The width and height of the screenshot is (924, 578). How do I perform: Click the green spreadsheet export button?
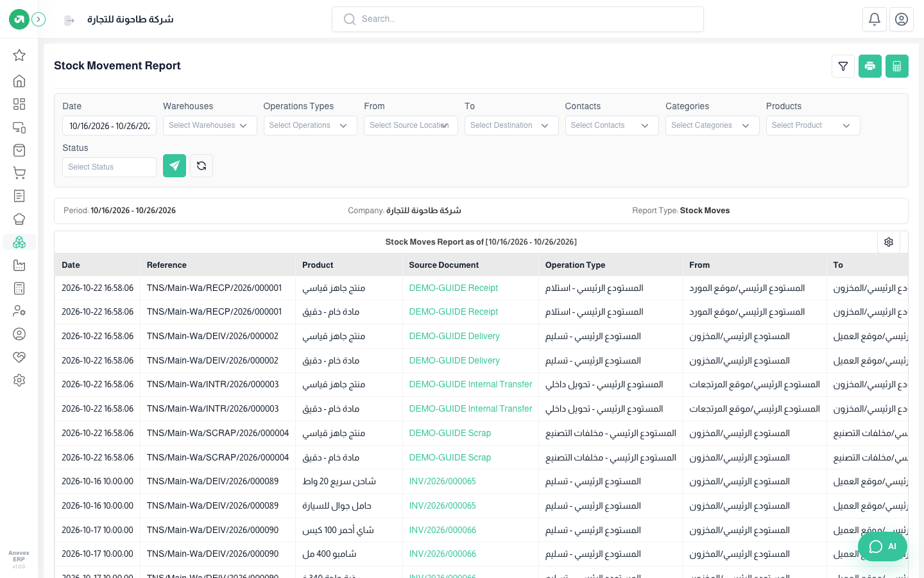click(897, 66)
